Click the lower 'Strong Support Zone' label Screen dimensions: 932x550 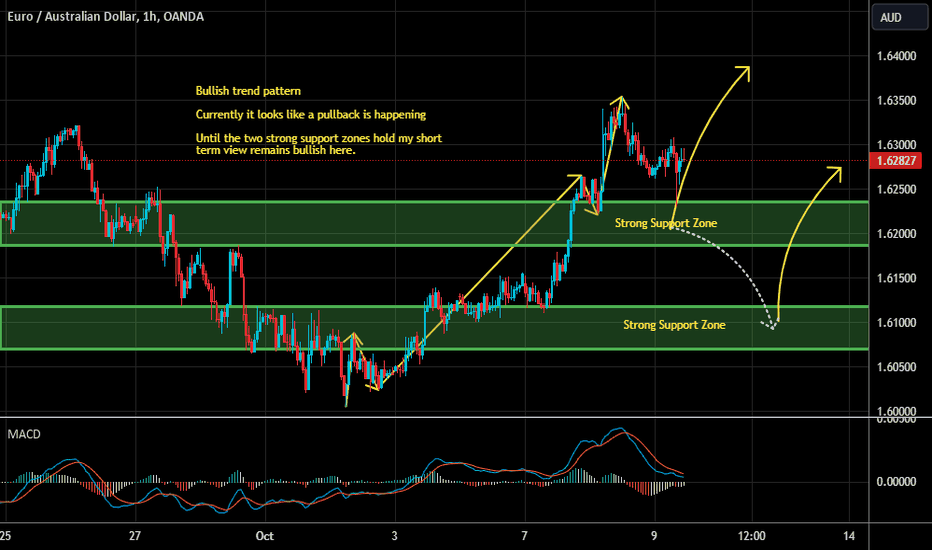pyautogui.click(x=674, y=325)
